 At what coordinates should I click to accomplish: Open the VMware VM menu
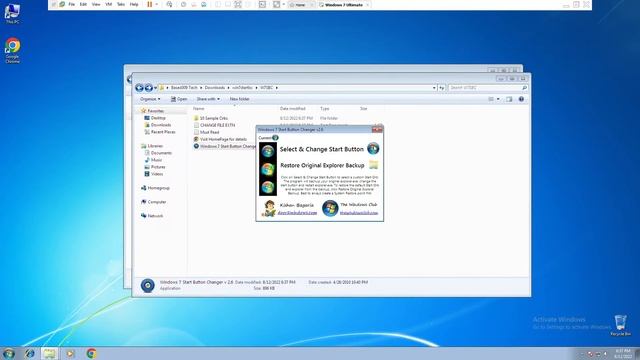109,4
